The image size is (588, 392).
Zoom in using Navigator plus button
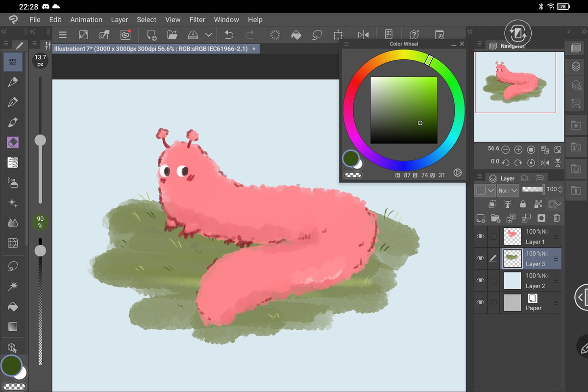(518, 149)
